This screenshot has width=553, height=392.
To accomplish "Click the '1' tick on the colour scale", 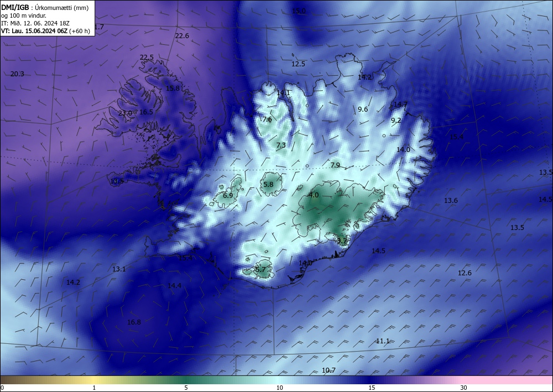I will tap(94, 388).
